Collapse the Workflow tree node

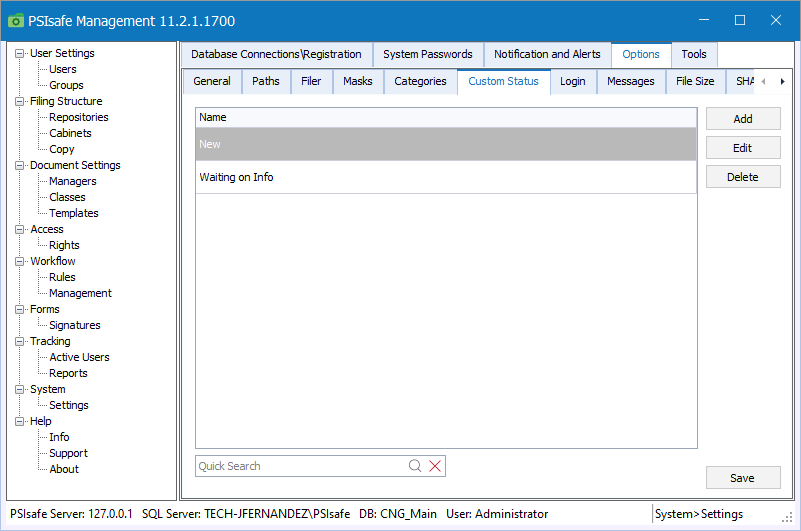pyautogui.click(x=19, y=261)
